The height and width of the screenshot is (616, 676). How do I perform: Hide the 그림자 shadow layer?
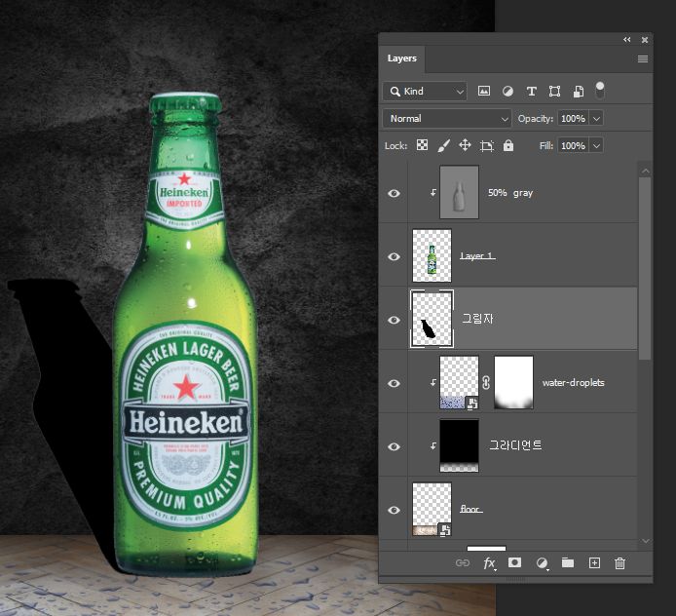click(x=394, y=320)
